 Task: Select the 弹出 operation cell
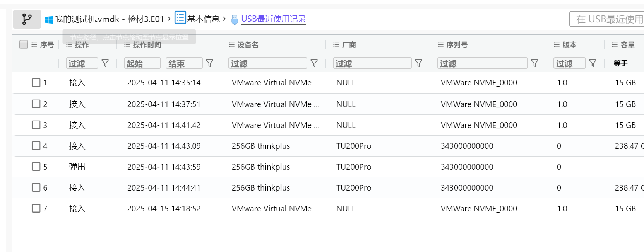tap(77, 167)
